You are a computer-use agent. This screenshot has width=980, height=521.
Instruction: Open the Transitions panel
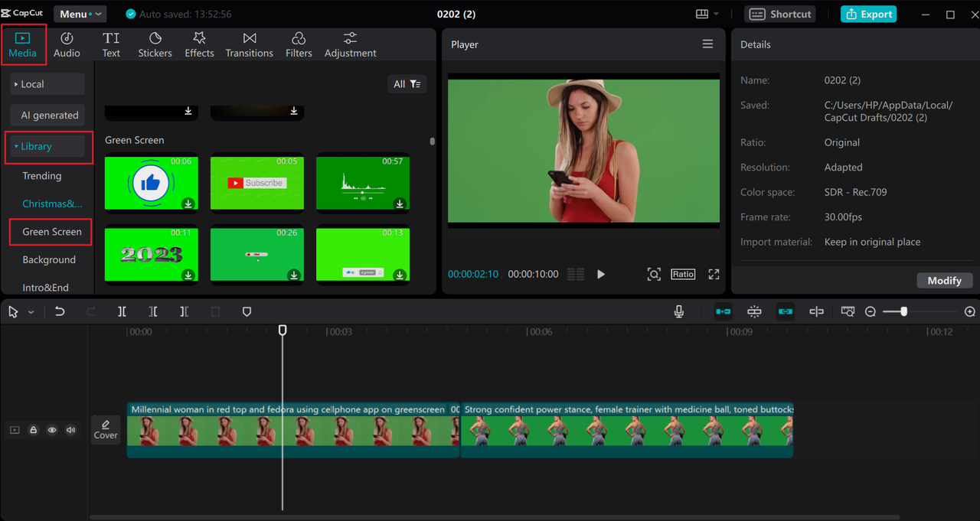(x=249, y=44)
